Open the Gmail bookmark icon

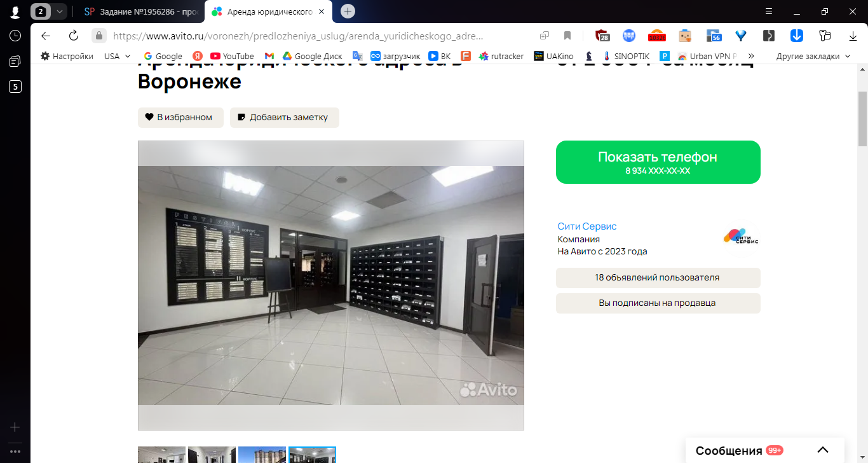(x=269, y=56)
